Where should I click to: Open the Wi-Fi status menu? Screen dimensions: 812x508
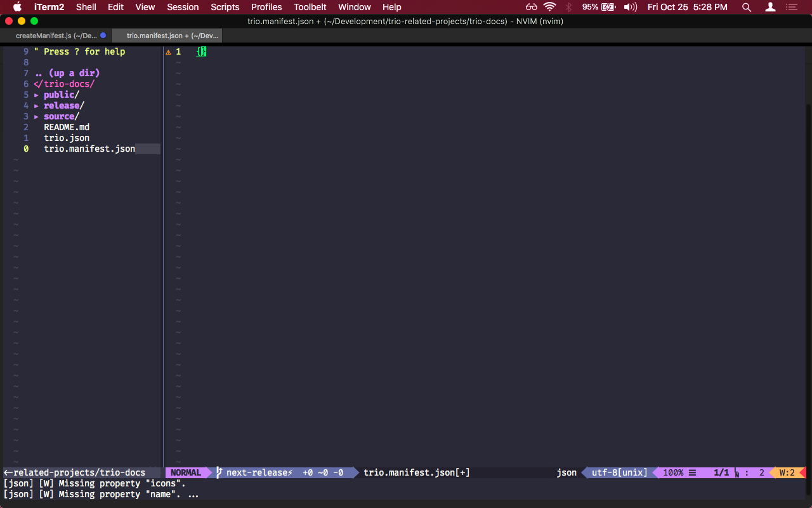550,7
